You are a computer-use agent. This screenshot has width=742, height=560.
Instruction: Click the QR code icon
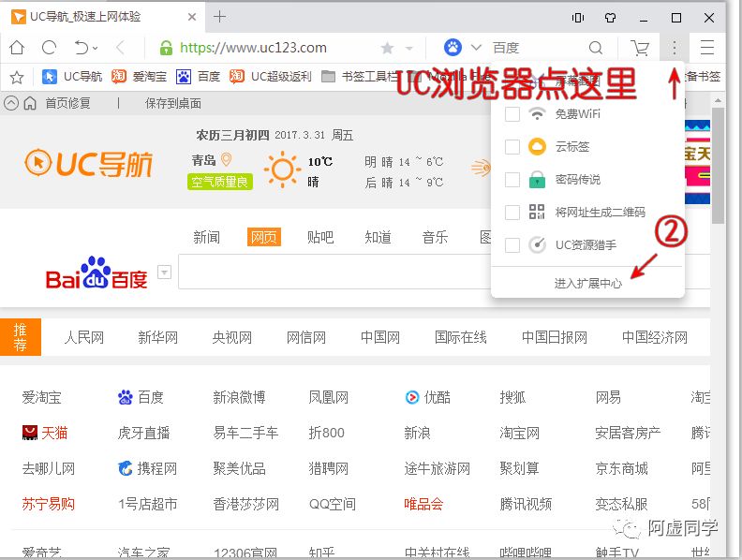coord(537,212)
